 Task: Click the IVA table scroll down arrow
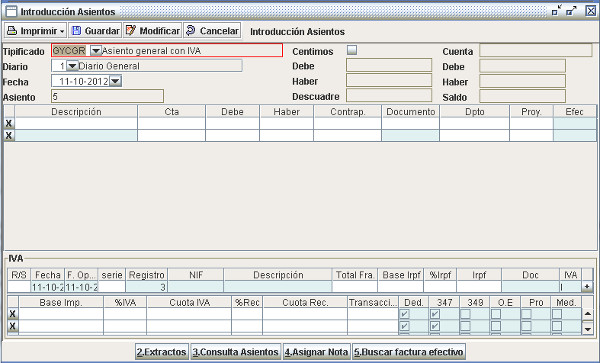[588, 329]
